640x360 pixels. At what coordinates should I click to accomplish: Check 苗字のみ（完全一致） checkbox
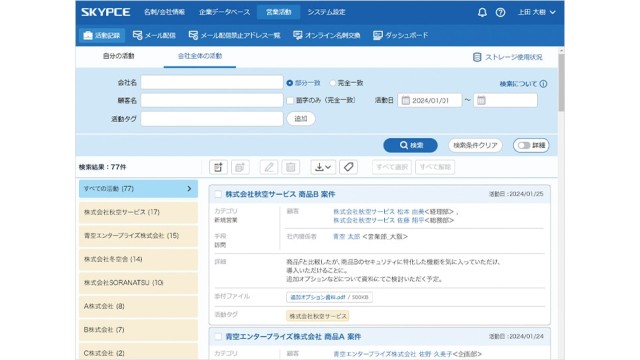[290, 100]
